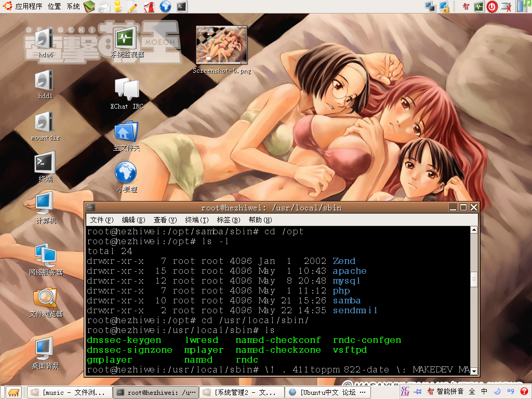Click the green music note tray icon
Viewport: 532px width, 399px height.
pyautogui.click(x=528, y=6)
